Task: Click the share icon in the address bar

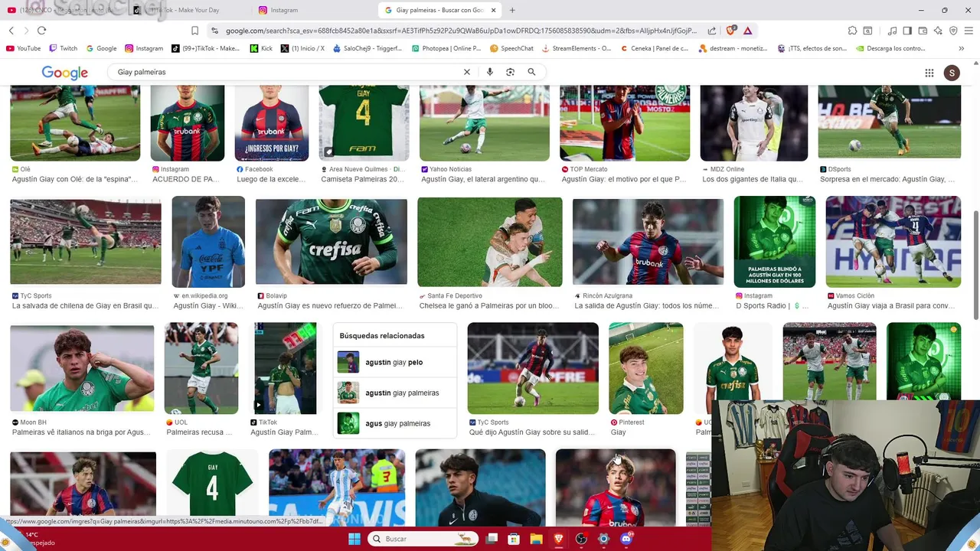Action: coord(712,31)
